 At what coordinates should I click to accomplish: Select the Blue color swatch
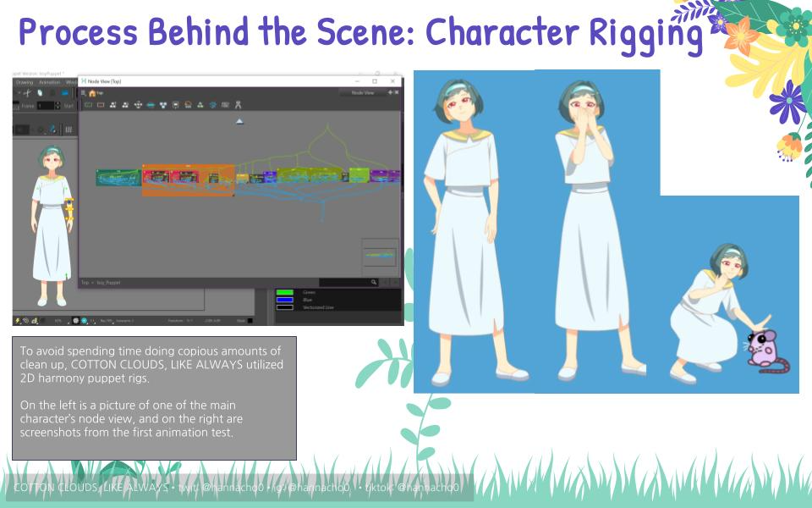[285, 300]
